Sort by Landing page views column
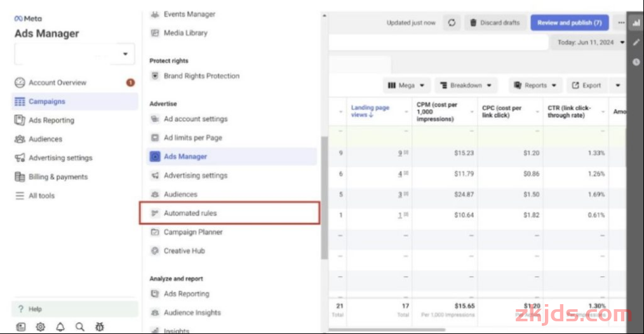 coord(370,111)
